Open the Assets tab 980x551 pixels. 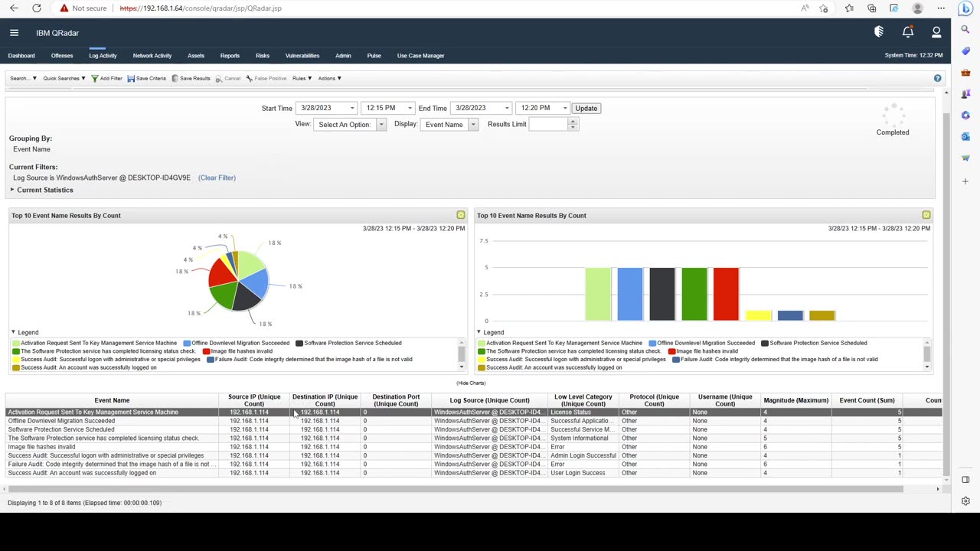196,56
